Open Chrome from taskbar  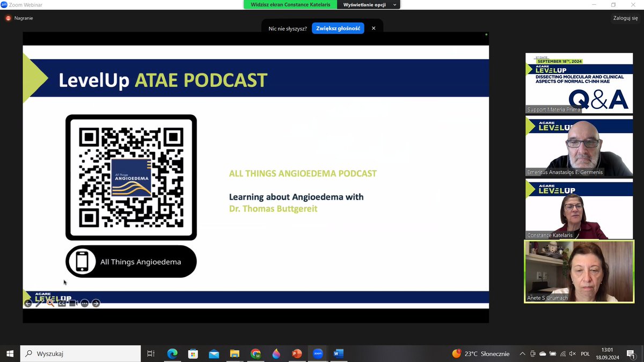coord(255,353)
